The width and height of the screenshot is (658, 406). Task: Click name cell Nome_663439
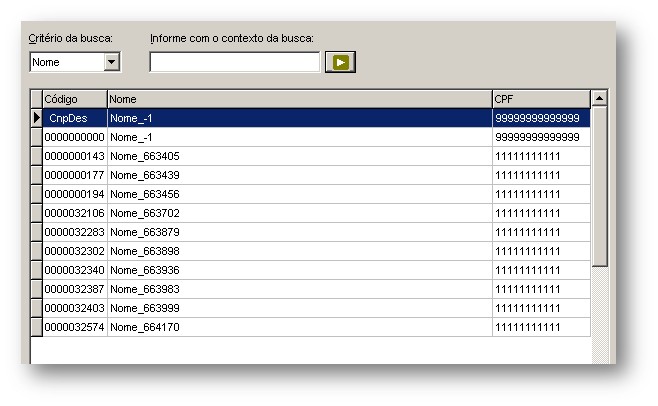(300, 175)
